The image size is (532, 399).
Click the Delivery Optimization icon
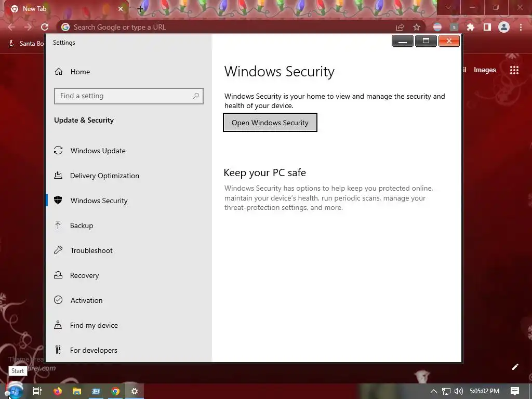[58, 176]
